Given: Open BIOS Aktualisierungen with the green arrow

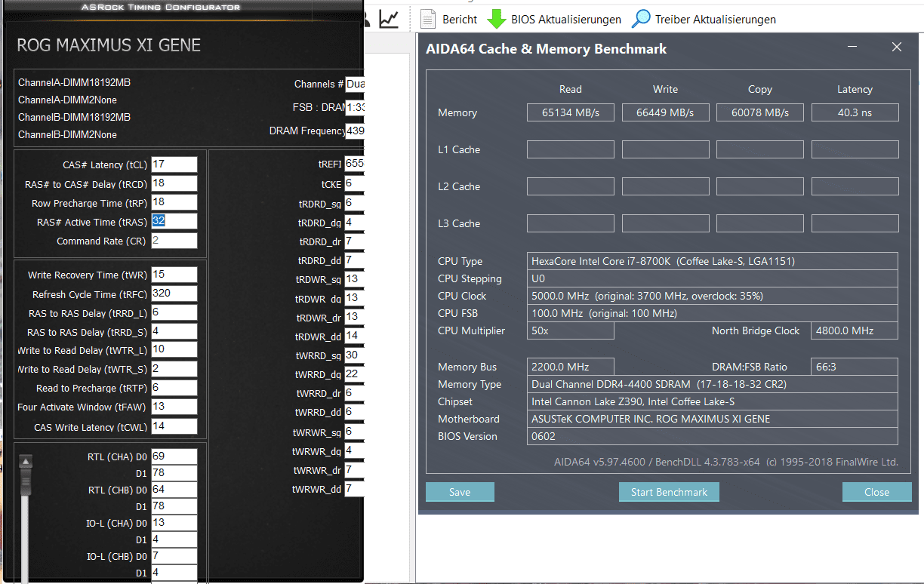Looking at the screenshot, I should tap(554, 19).
